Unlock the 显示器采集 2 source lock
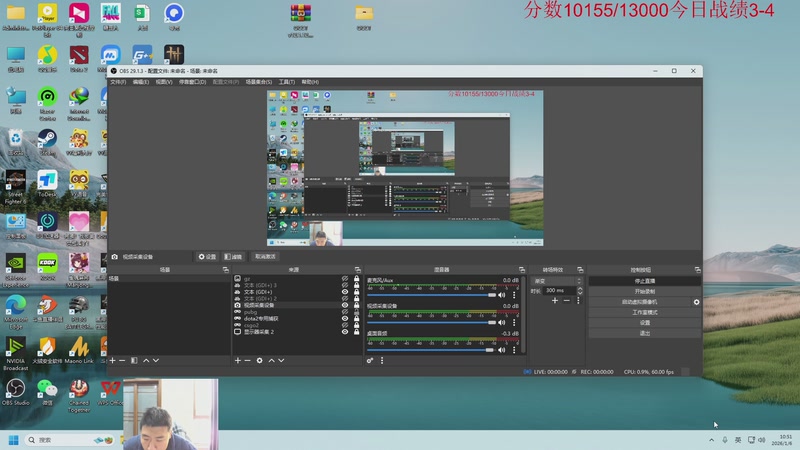The width and height of the screenshot is (800, 450). tap(357, 332)
